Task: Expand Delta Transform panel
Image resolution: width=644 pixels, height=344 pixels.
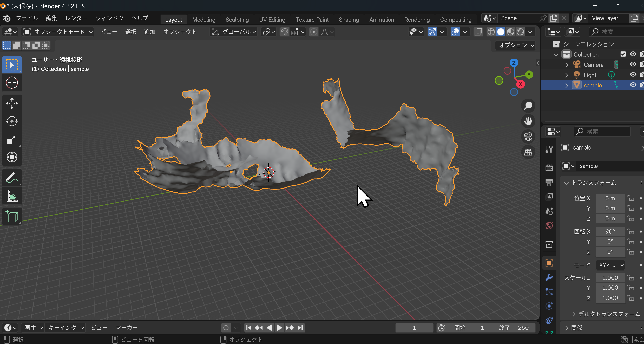Action: tap(574, 314)
